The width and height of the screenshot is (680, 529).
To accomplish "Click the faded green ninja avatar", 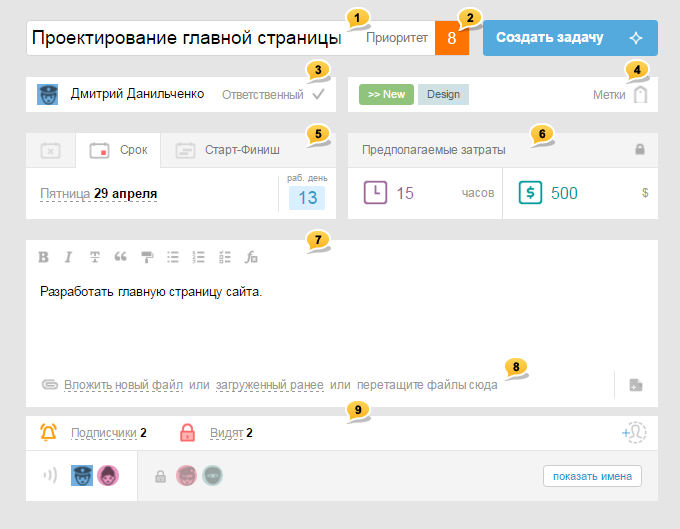I will [212, 475].
